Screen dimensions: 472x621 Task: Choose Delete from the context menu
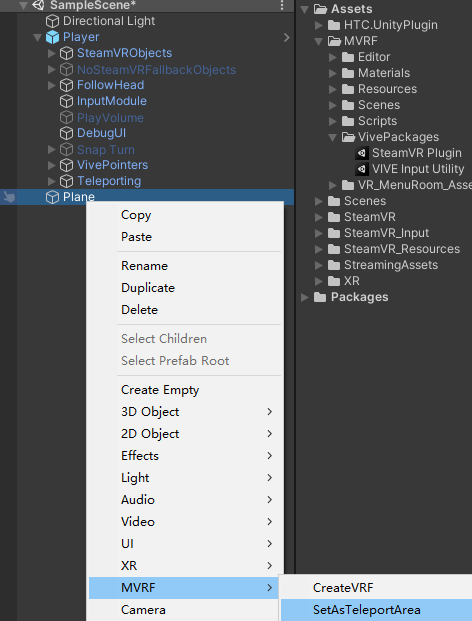point(139,310)
